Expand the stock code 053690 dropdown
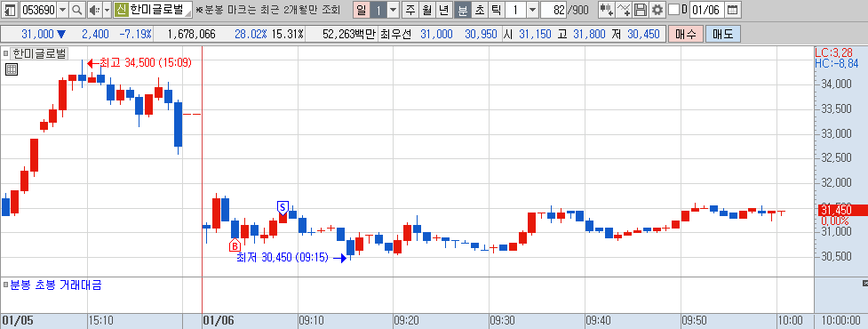This screenshot has height=329, width=868. pyautogui.click(x=62, y=10)
